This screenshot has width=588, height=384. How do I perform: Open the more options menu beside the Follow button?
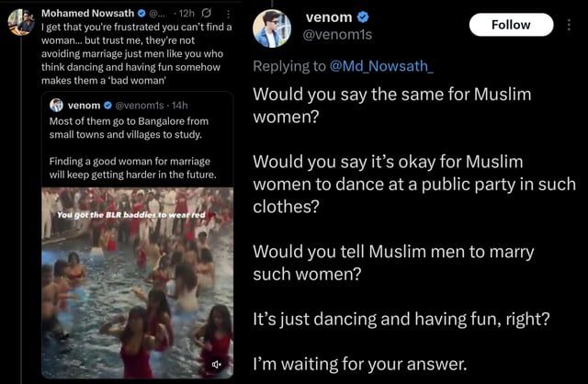point(571,25)
